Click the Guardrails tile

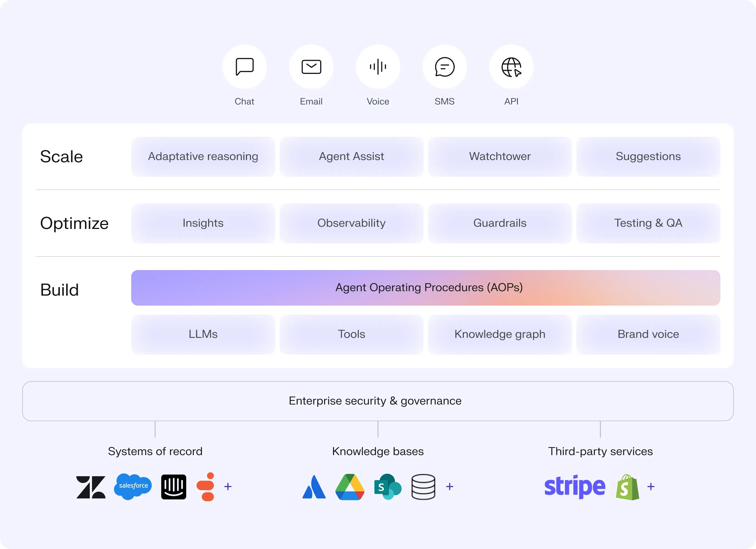pyautogui.click(x=500, y=223)
